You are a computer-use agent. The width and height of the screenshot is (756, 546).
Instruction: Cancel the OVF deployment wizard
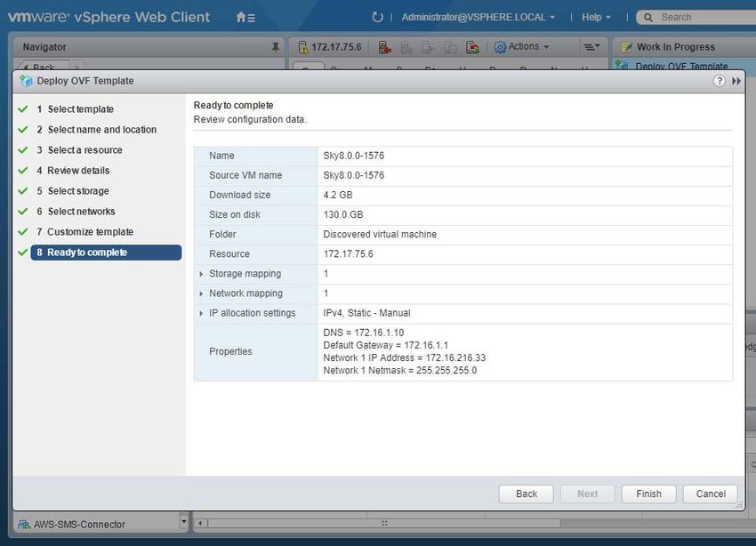click(x=711, y=494)
